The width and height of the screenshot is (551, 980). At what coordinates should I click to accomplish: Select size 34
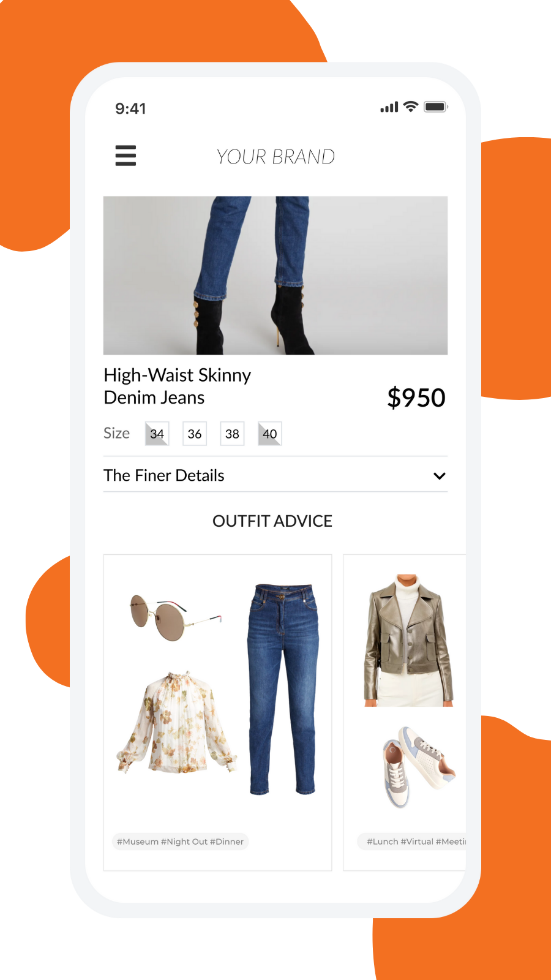tap(157, 434)
